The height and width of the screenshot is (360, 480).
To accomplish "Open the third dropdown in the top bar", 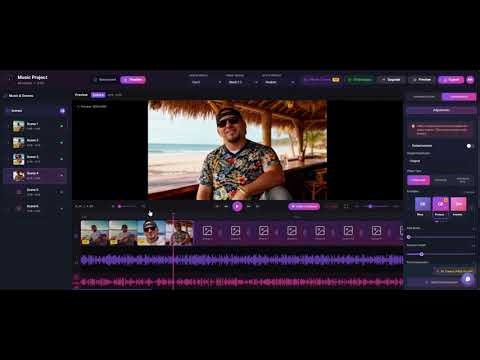I will click(279, 82).
